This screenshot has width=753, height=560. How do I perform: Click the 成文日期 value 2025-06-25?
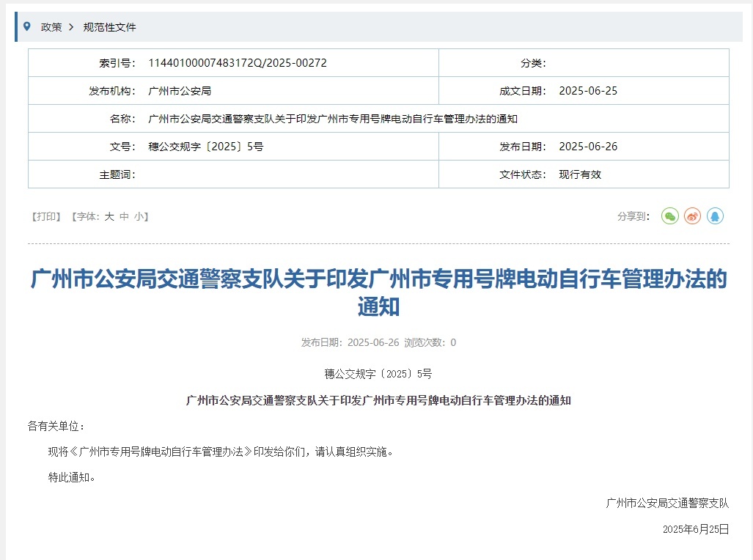(588, 91)
